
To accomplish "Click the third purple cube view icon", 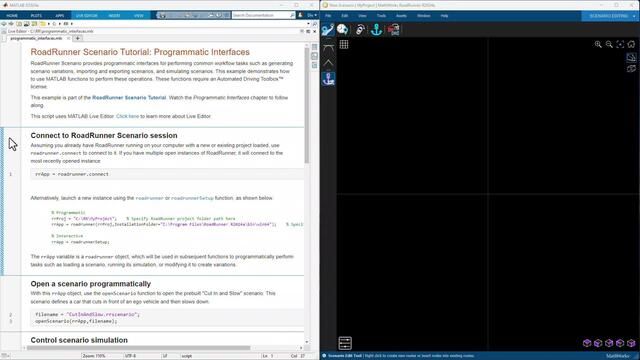I will tap(609, 343).
